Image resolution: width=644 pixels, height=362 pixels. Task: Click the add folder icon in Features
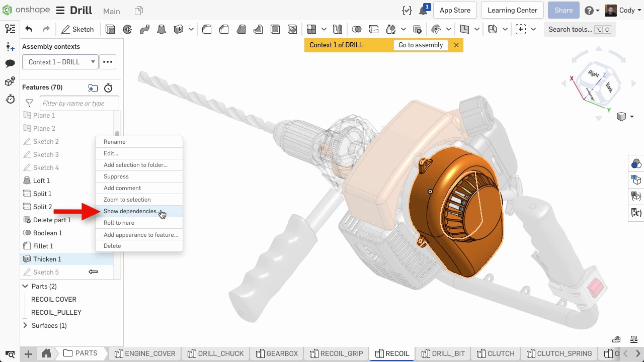tap(93, 88)
